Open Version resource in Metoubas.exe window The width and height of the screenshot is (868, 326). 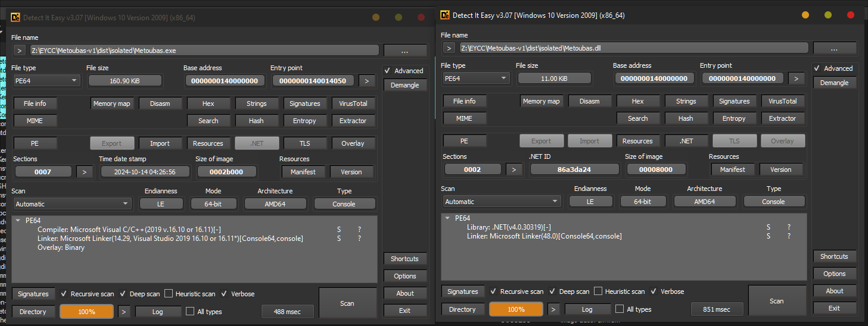[351, 171]
